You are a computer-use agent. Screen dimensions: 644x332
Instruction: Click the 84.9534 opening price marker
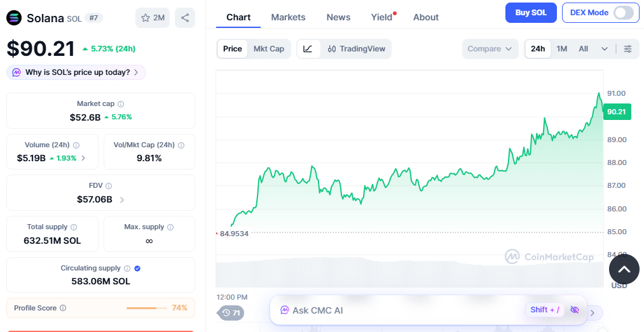[x=234, y=234]
